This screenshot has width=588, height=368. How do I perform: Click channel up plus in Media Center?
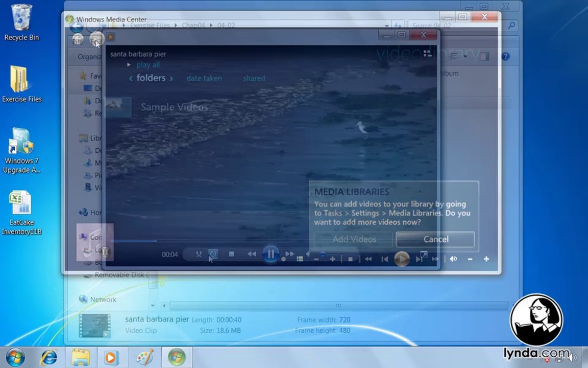tap(332, 259)
